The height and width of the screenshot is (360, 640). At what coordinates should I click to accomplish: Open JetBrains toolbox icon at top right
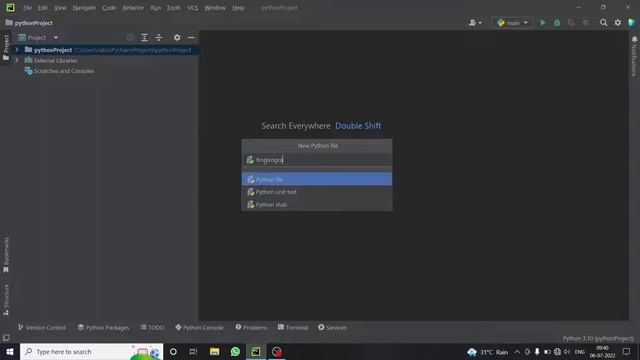click(632, 23)
